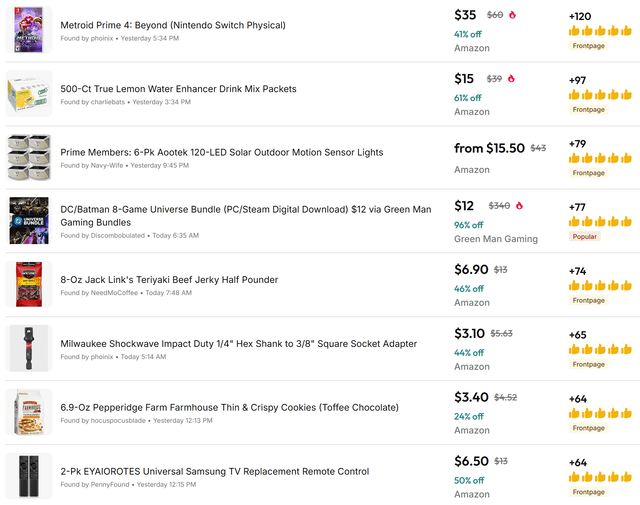Open the Jack Link's Teriyaki Beef Jerky deal

pos(169,280)
